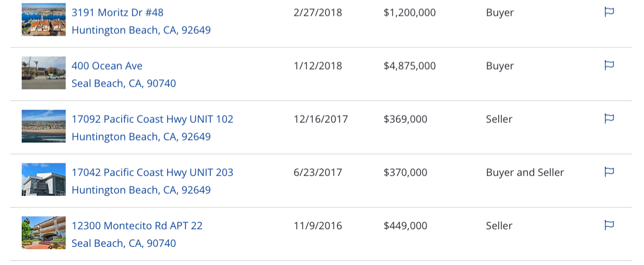Click the gray building photo for UNIT 203
The height and width of the screenshot is (265, 644).
coord(43,179)
